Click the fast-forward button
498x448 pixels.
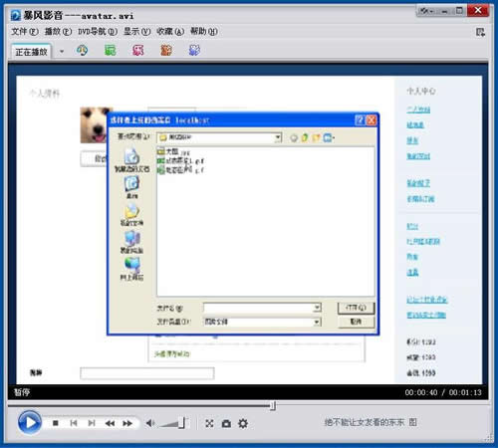[127, 423]
